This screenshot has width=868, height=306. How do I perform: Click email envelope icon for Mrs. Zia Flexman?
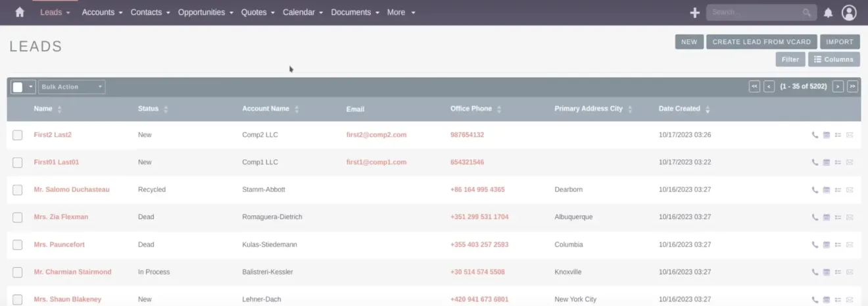[849, 217]
